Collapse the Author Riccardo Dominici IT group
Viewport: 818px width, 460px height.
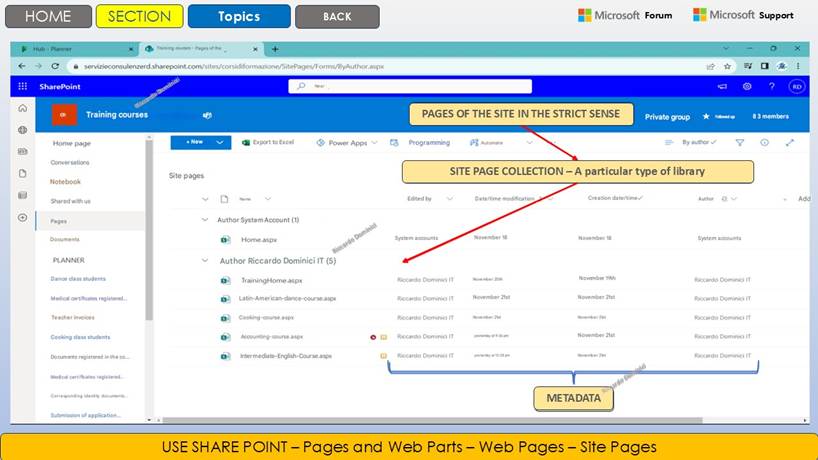point(206,261)
